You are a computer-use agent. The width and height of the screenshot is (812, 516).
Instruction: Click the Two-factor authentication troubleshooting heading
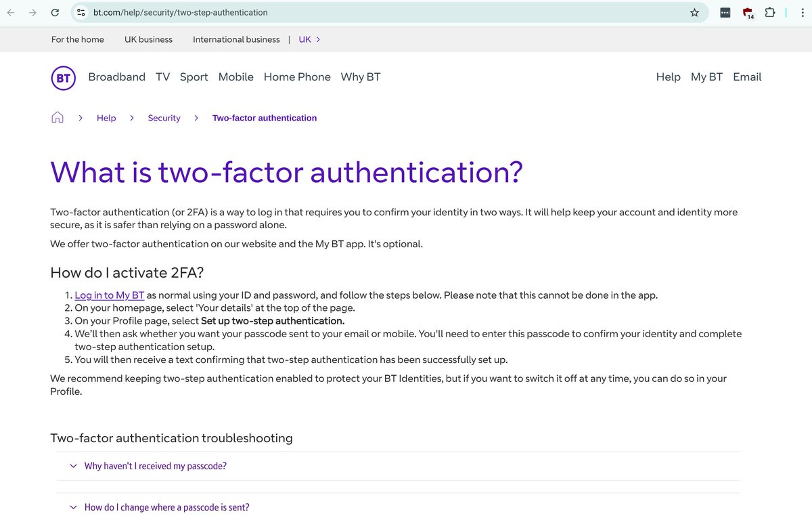click(x=171, y=438)
